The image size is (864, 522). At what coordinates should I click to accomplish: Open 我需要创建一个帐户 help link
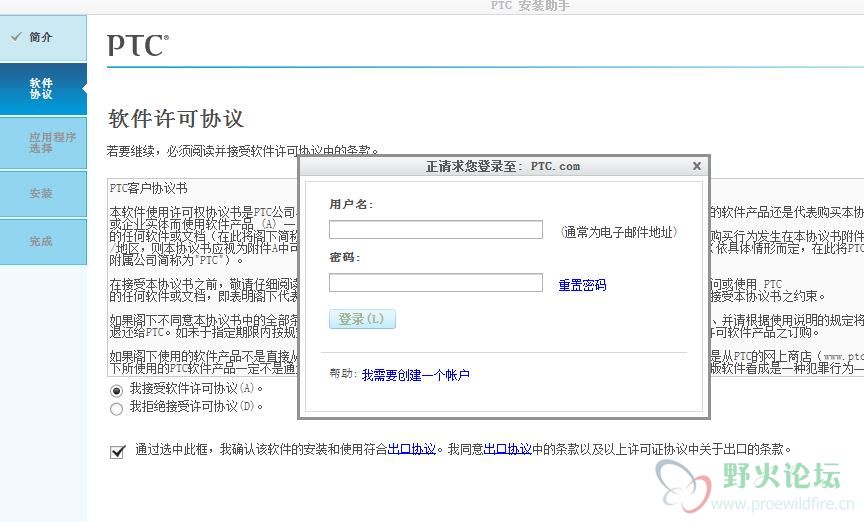[415, 375]
